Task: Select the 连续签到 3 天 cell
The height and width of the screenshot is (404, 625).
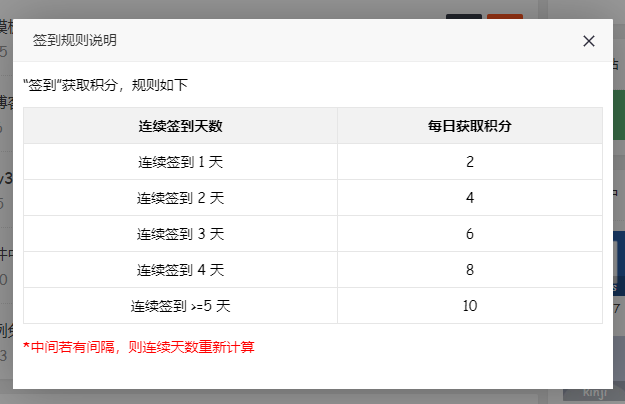Action: point(180,234)
